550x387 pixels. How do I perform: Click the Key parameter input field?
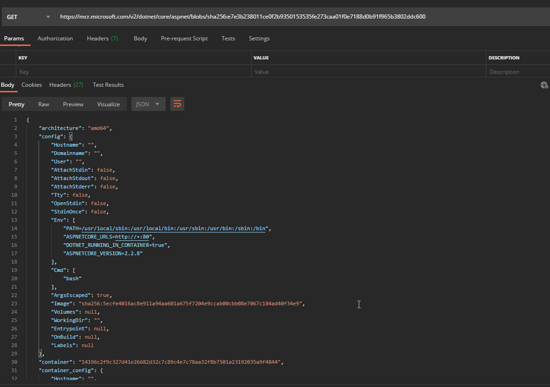[x=134, y=72]
